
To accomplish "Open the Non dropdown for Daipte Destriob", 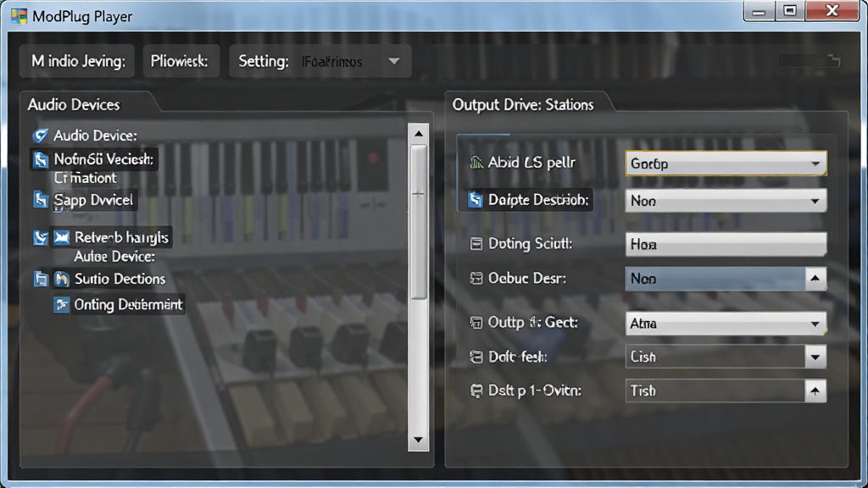I will tap(726, 201).
